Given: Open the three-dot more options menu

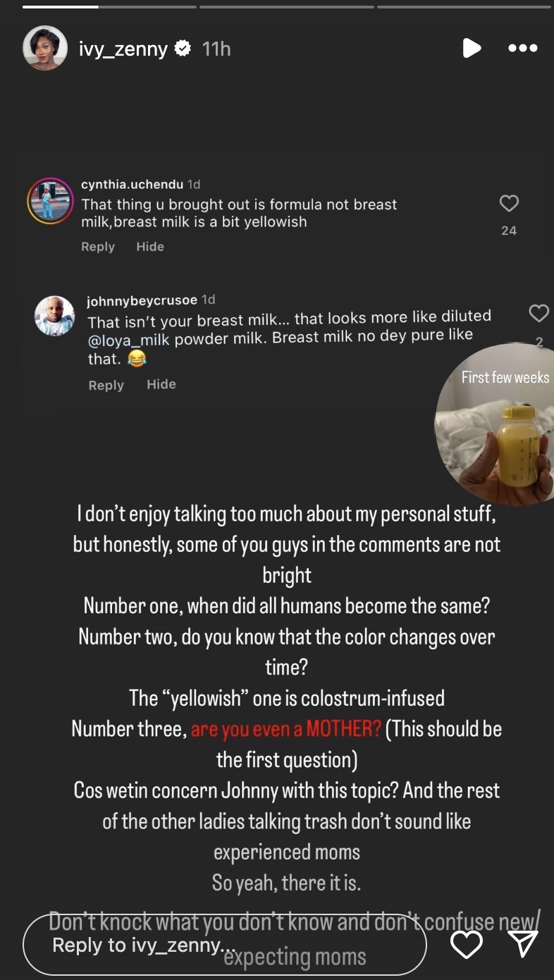Looking at the screenshot, I should 523,49.
